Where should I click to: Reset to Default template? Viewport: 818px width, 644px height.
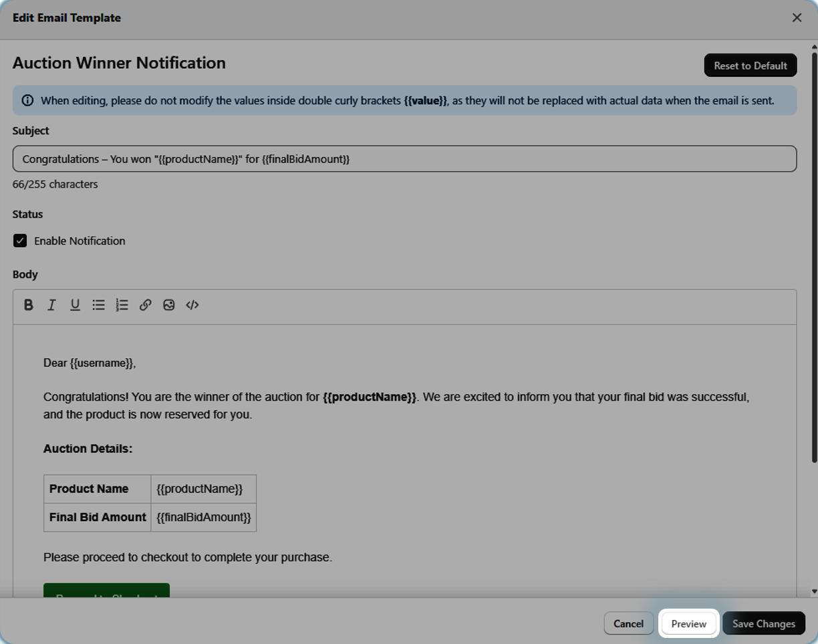[750, 65]
